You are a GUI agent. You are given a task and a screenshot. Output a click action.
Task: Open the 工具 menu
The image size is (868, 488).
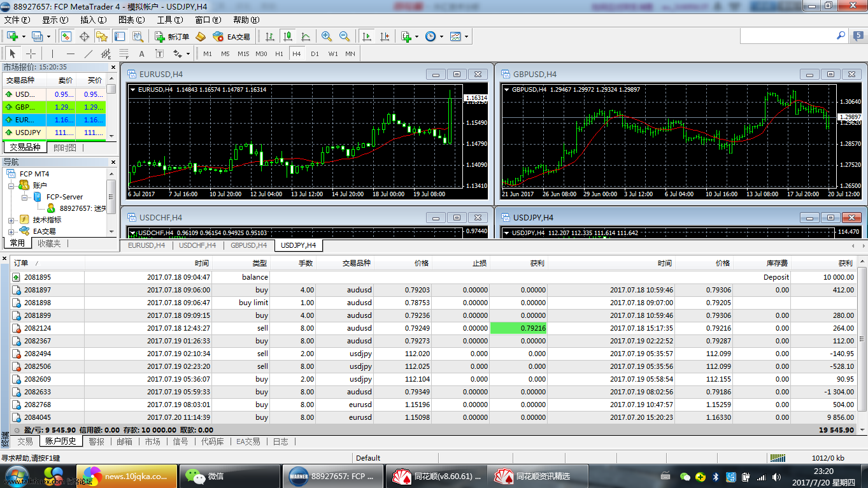coord(169,20)
